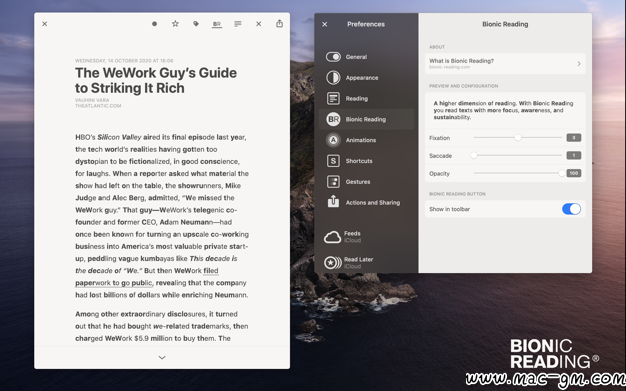The image size is (626, 391).
Task: Adjust the Fixation slider handle
Action: 518,138
